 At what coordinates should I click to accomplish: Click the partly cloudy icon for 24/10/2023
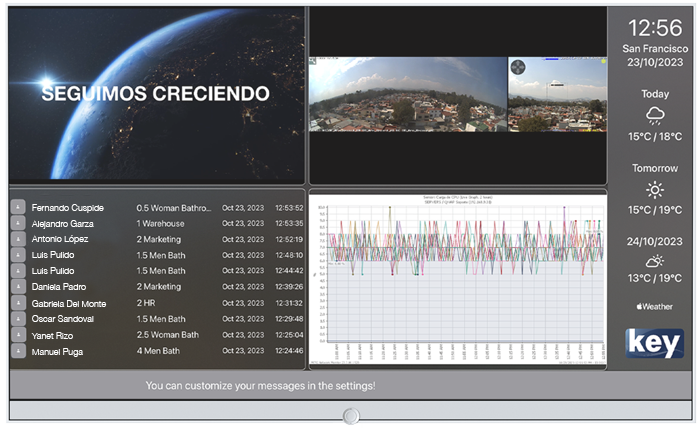point(655,261)
